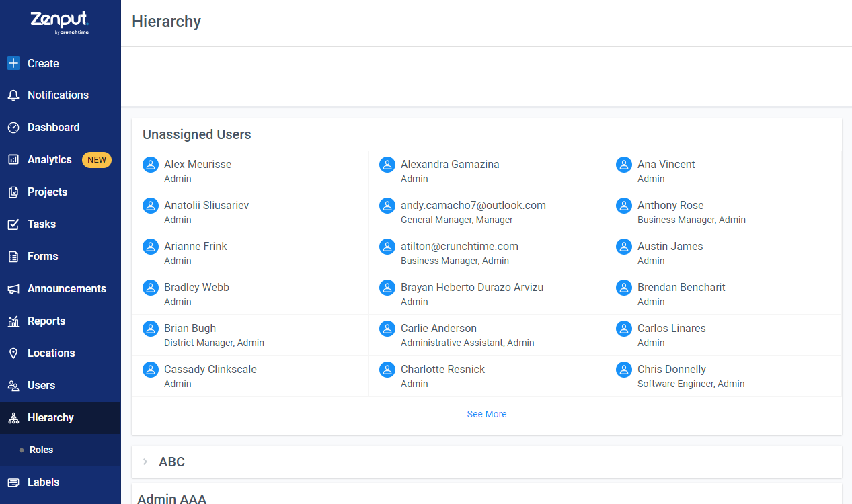852x504 pixels.
Task: Click the Notifications bell icon
Action: (13, 95)
